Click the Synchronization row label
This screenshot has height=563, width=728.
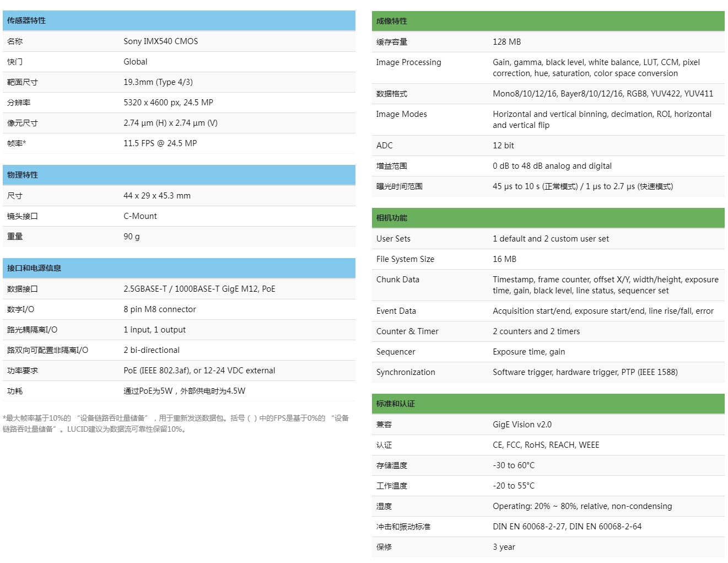pos(406,372)
